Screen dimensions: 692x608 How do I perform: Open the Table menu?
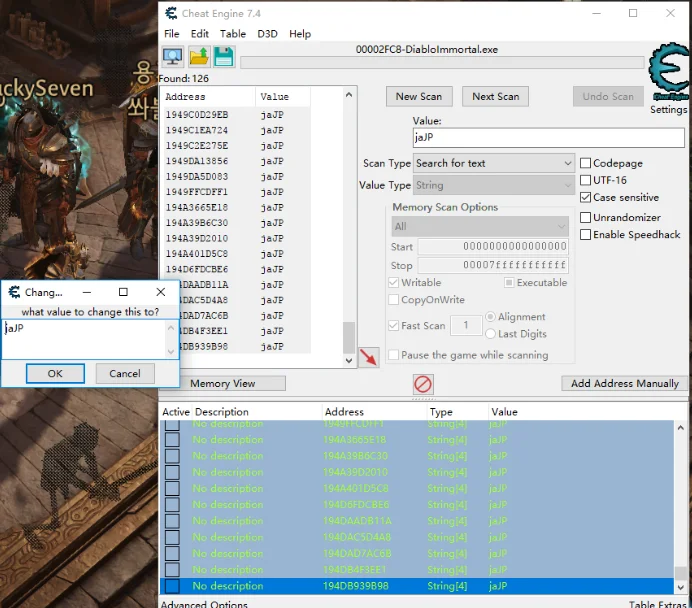[233, 34]
